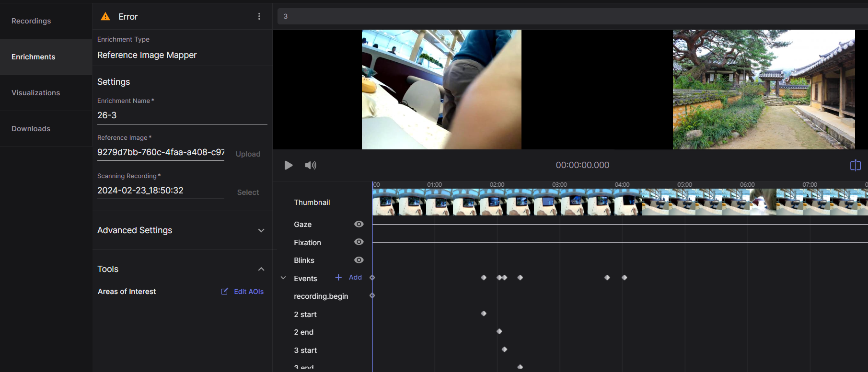The image size is (868, 372).
Task: Click the 2 end event marker
Action: coord(499,331)
